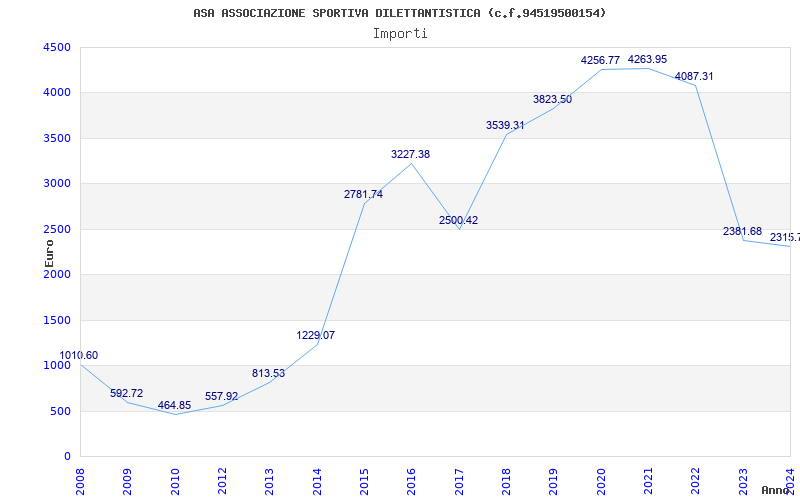This screenshot has height=500, width=800.
Task: Click the 2015 x-axis year label
Action: [x=364, y=479]
